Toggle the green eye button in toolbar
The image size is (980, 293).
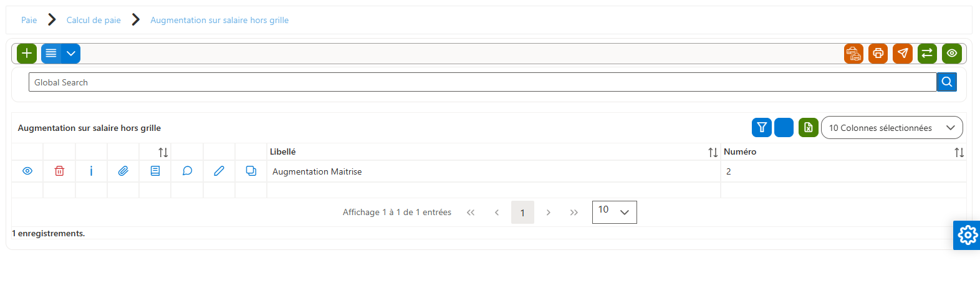pos(952,54)
